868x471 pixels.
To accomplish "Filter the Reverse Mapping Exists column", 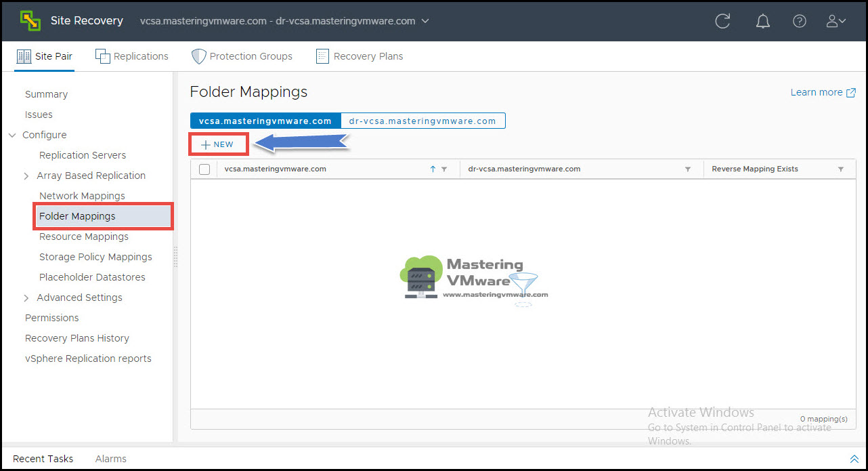I will [841, 169].
